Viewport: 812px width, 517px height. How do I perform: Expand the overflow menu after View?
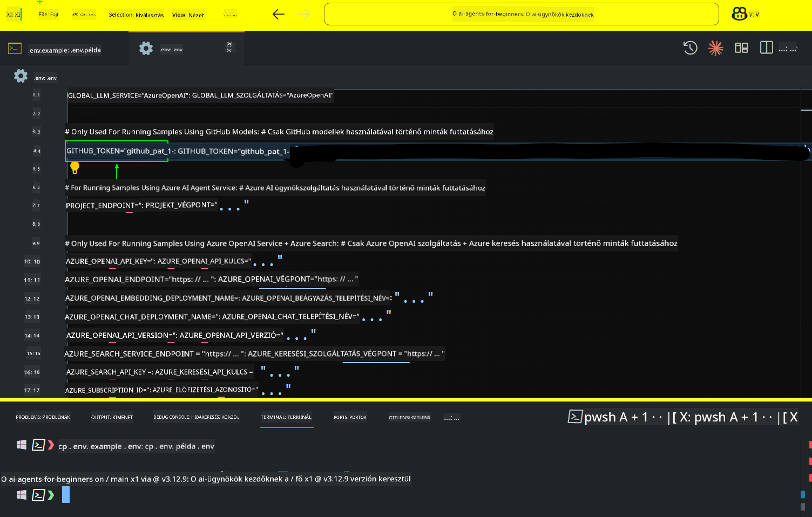231,15
